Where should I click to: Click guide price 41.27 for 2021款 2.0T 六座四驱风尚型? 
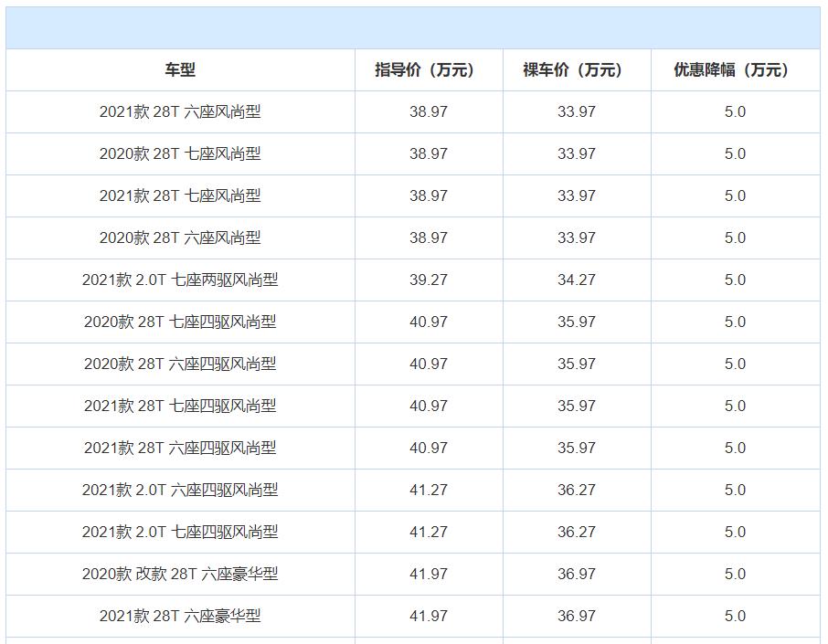[429, 490]
